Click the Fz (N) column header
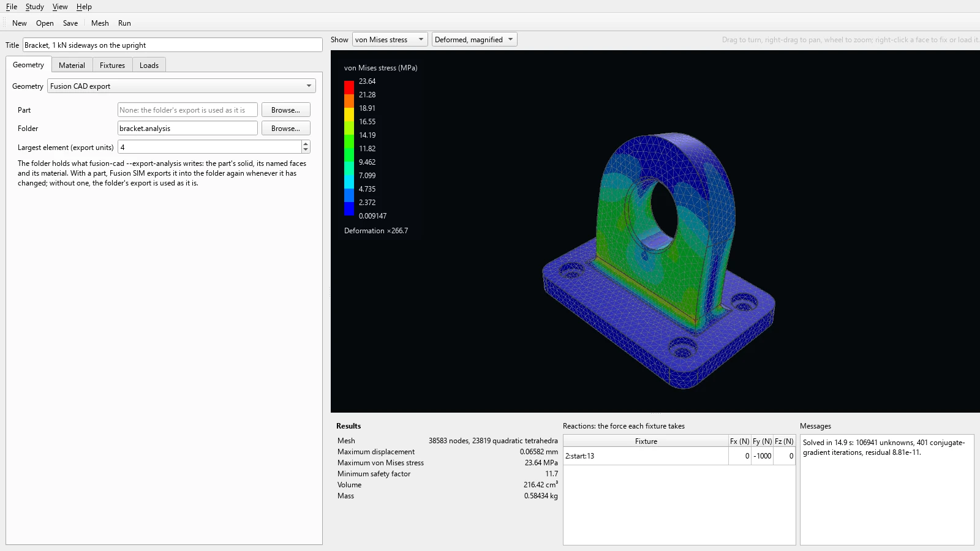The image size is (980, 551). (x=784, y=441)
